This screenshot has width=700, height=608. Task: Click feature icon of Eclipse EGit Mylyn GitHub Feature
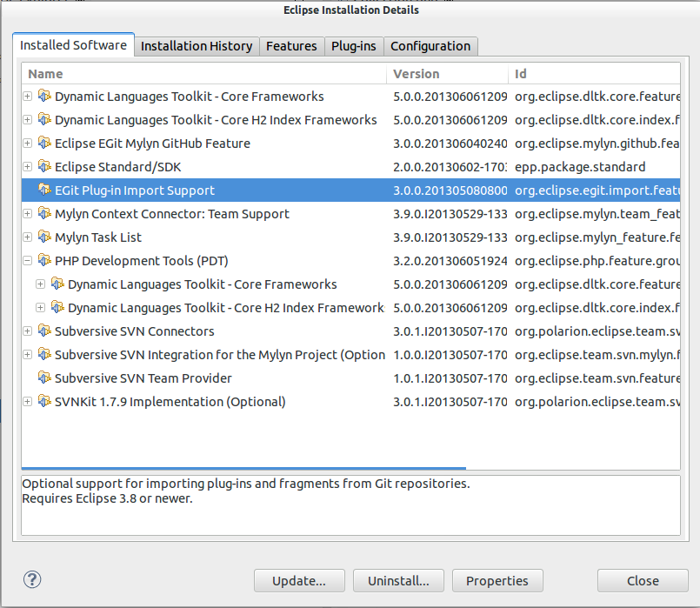point(44,143)
